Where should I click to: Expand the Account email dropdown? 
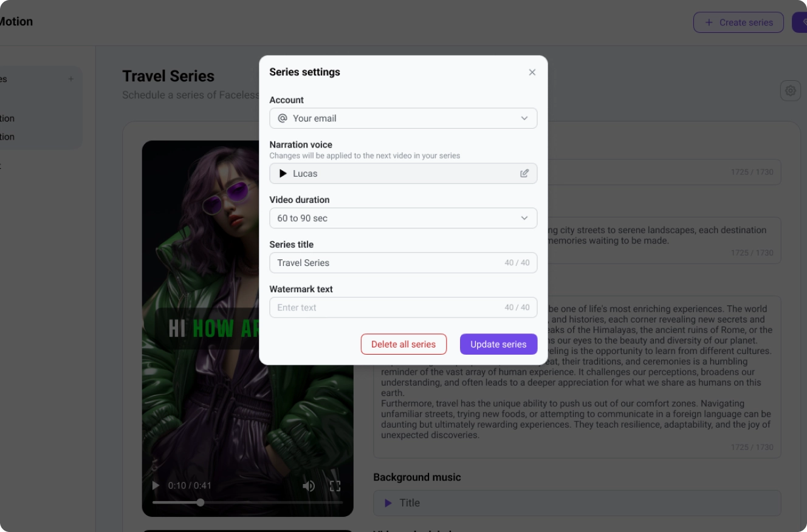[x=403, y=118]
